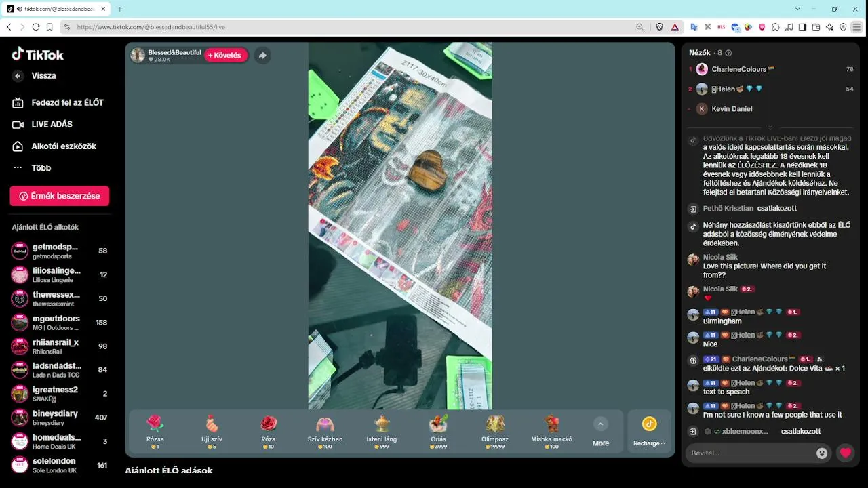Click the browser back arrow

coord(9,27)
